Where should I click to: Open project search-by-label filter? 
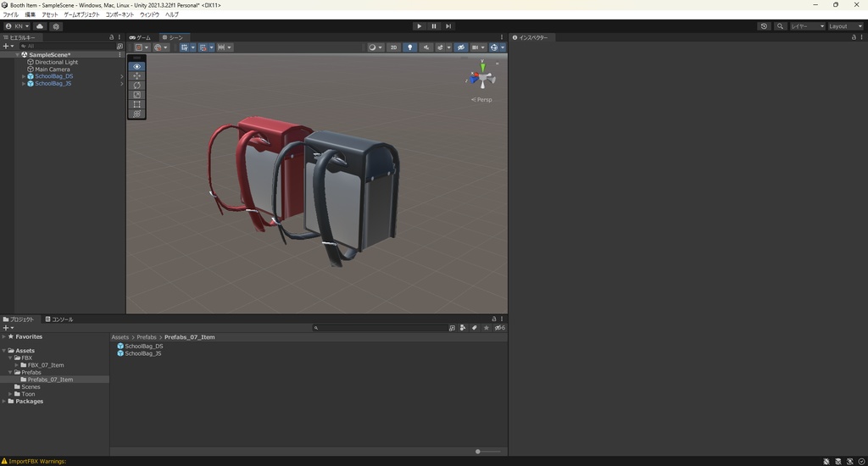coord(474,328)
